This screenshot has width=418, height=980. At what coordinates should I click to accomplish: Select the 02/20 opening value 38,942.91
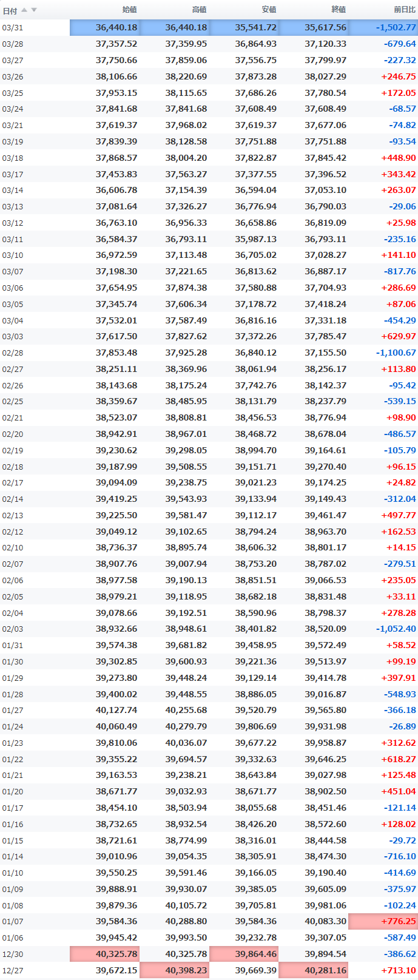tap(116, 434)
